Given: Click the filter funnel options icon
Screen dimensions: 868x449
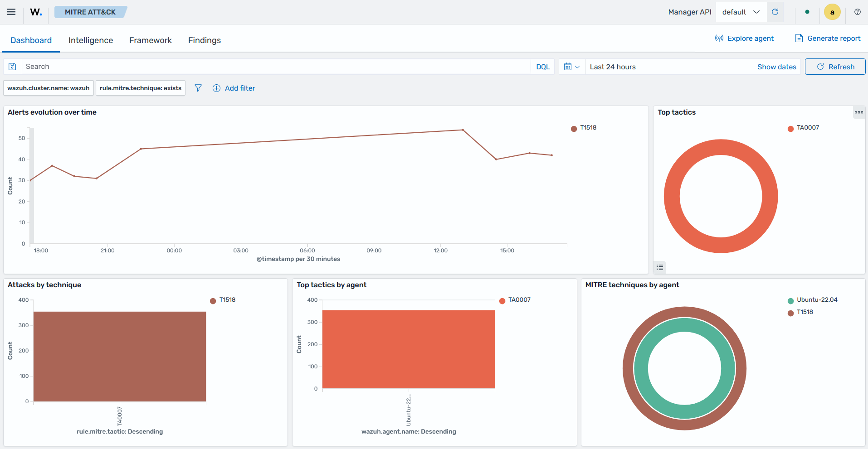Looking at the screenshot, I should (198, 88).
